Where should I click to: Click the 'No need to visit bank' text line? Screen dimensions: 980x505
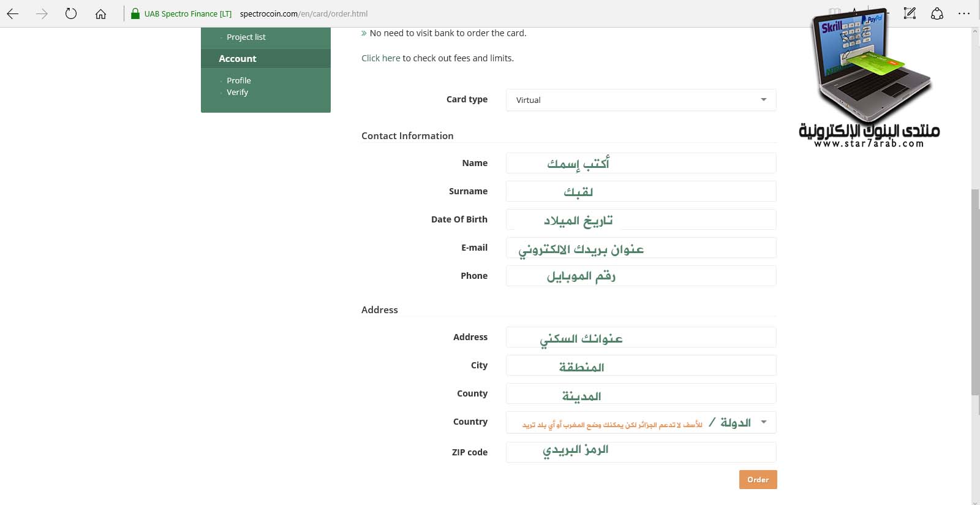pos(448,33)
